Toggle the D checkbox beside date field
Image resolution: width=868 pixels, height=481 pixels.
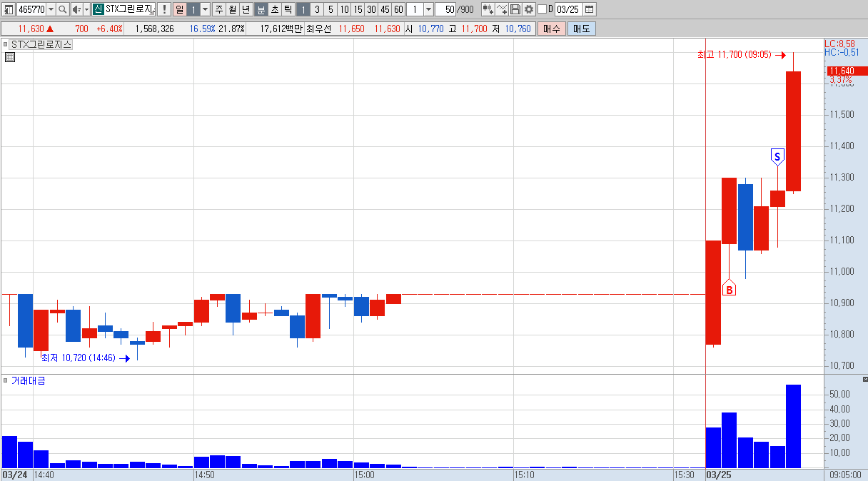pos(542,9)
